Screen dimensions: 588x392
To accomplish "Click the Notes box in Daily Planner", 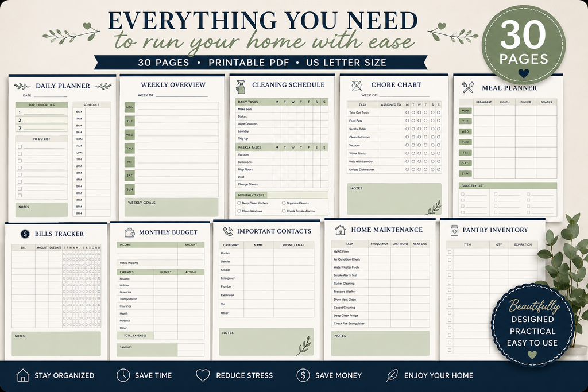I will point(41,210).
